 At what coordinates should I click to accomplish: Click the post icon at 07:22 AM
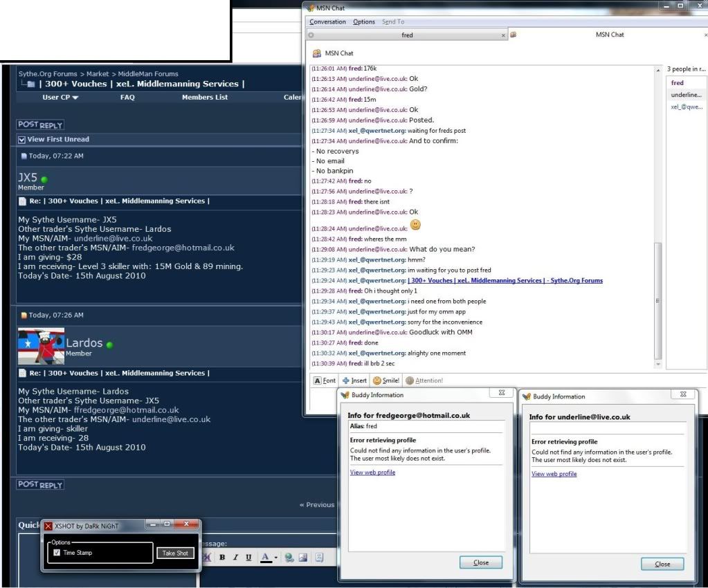tap(24, 156)
